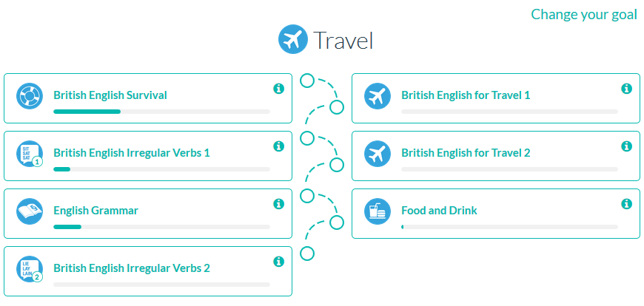Click the large Travel airplane header icon
Screen dimensions: 644x306
coord(292,39)
